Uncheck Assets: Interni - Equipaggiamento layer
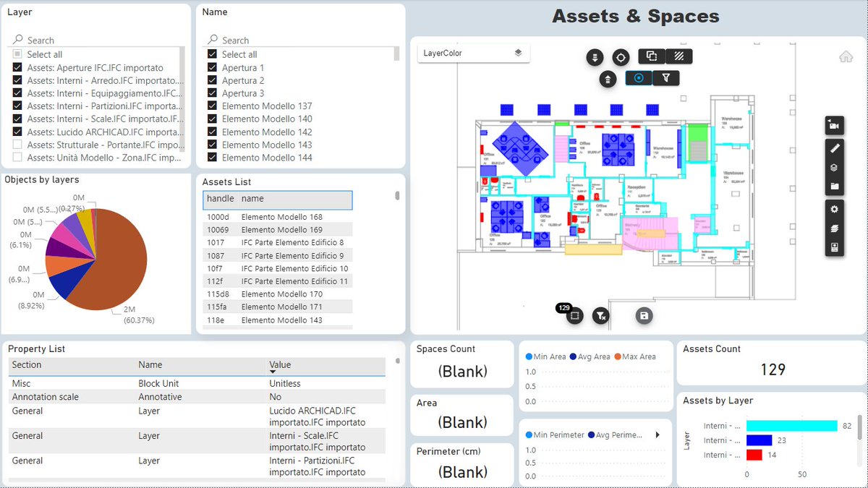868x488 pixels. 17,93
